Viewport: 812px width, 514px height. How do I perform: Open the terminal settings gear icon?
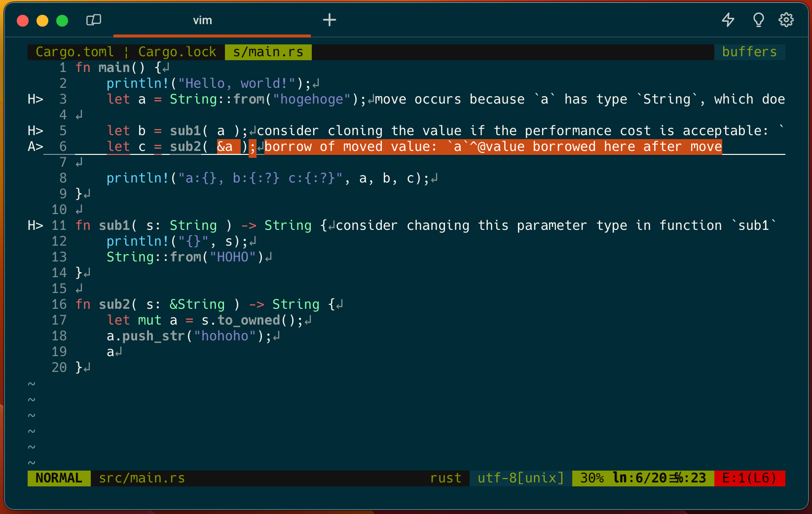tap(786, 20)
